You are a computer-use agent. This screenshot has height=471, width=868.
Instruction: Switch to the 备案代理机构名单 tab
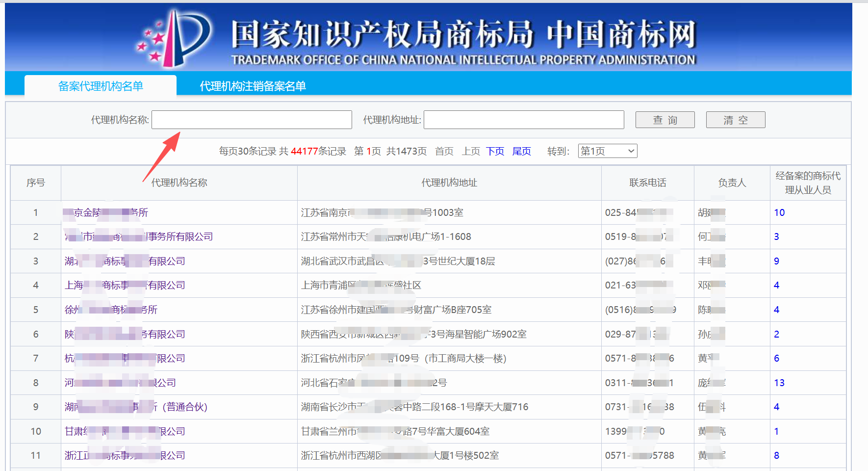coord(101,86)
